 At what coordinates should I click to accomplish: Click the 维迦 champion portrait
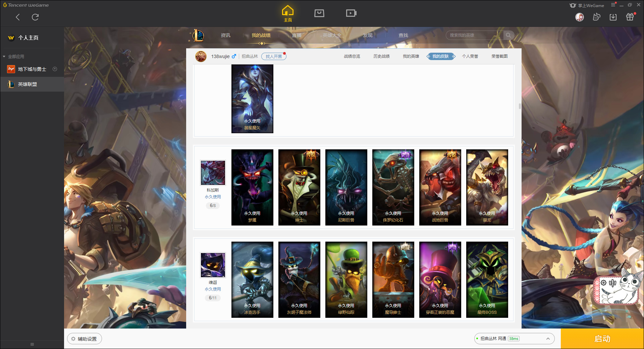tap(213, 265)
